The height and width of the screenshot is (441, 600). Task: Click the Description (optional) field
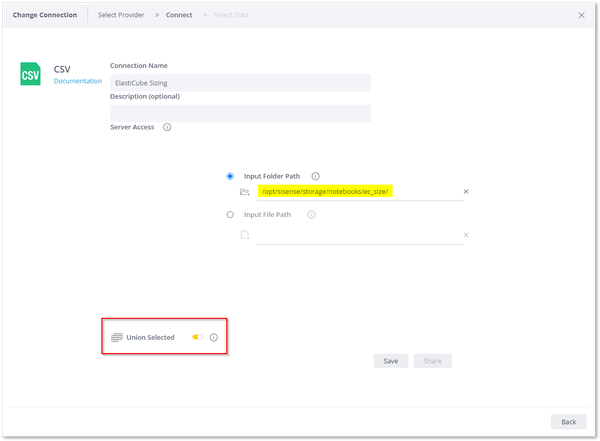coord(240,113)
